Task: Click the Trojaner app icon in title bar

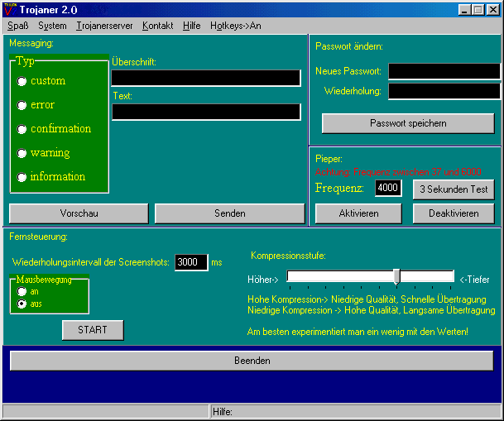Action: tap(10, 9)
